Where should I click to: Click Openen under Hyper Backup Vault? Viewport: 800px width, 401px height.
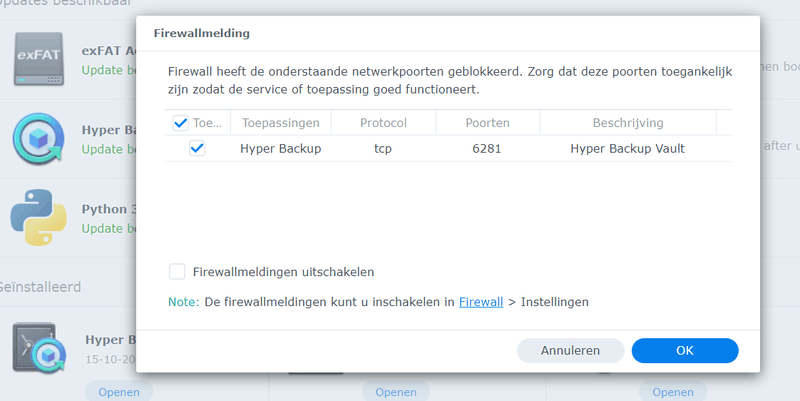click(x=119, y=392)
